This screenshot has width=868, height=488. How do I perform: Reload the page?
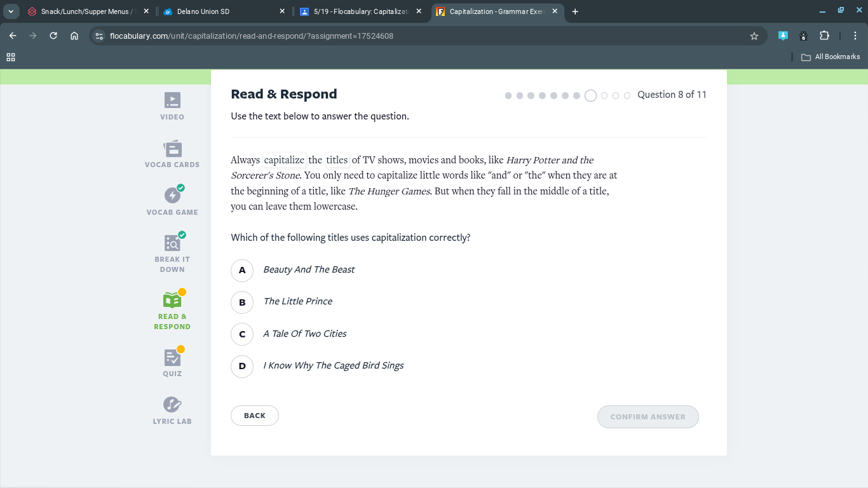(x=53, y=36)
